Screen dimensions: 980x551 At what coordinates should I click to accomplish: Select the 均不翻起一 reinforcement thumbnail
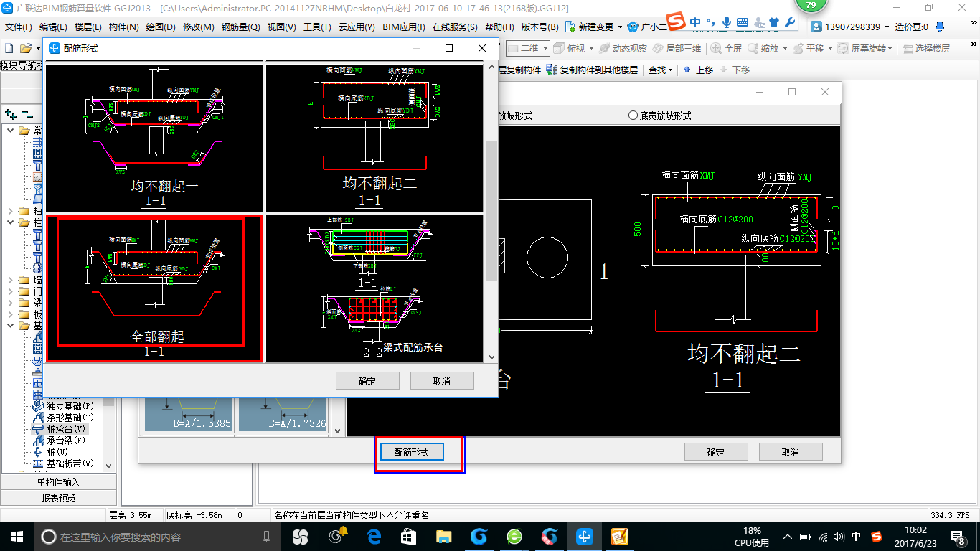coord(154,138)
